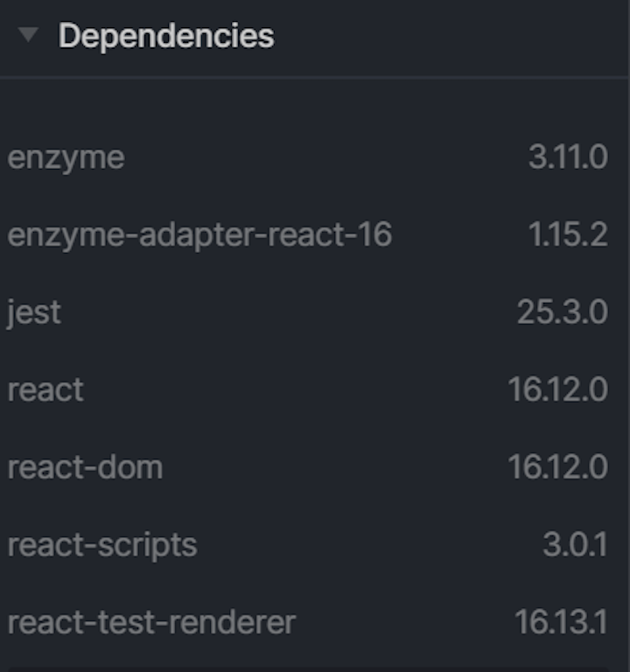Click the Dependencies section header
The height and width of the screenshot is (672, 630).
click(x=166, y=36)
